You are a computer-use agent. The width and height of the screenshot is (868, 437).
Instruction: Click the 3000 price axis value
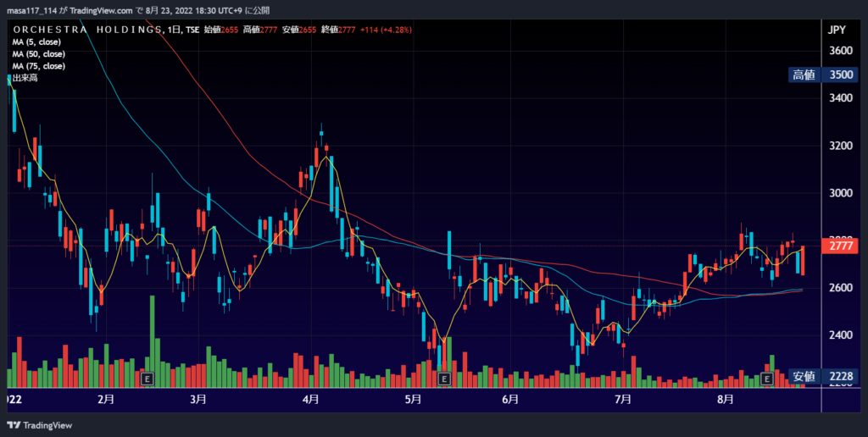pyautogui.click(x=840, y=193)
